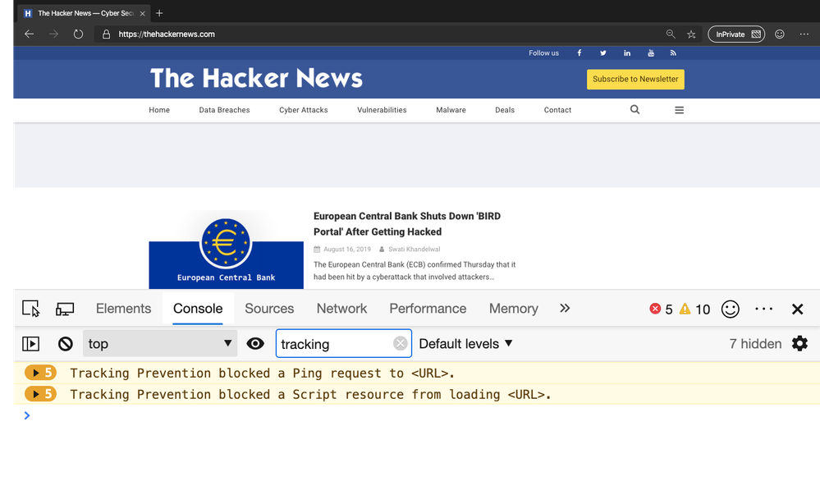Open DevTools feedback smiley
Image resolution: width=820 pixels, height=504 pixels.
click(x=730, y=309)
